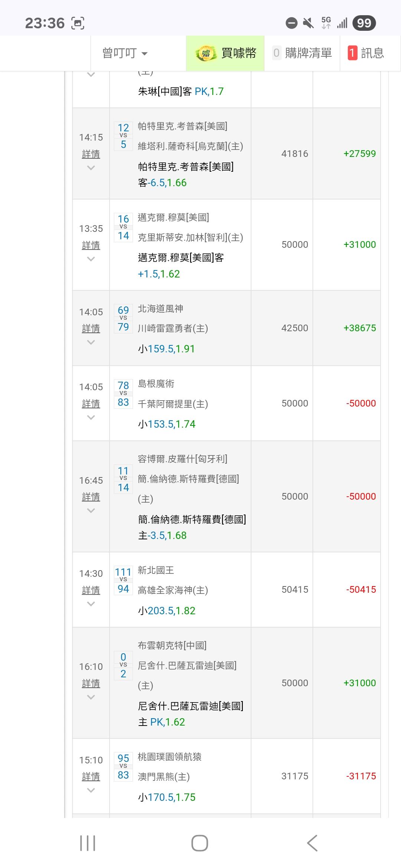
Task: Open 詳情 link for 16:10 match
Action: pos(91,683)
